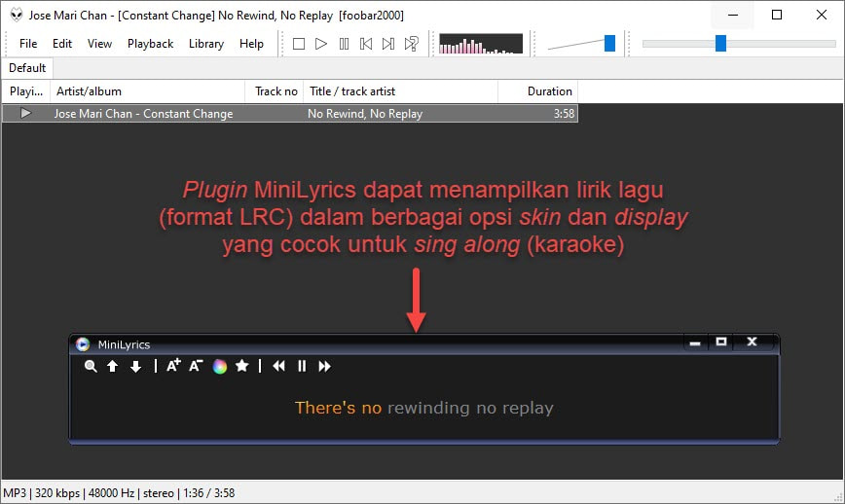Close the foobar2000 window
Viewport: 845px width, 504px height.
(x=822, y=15)
